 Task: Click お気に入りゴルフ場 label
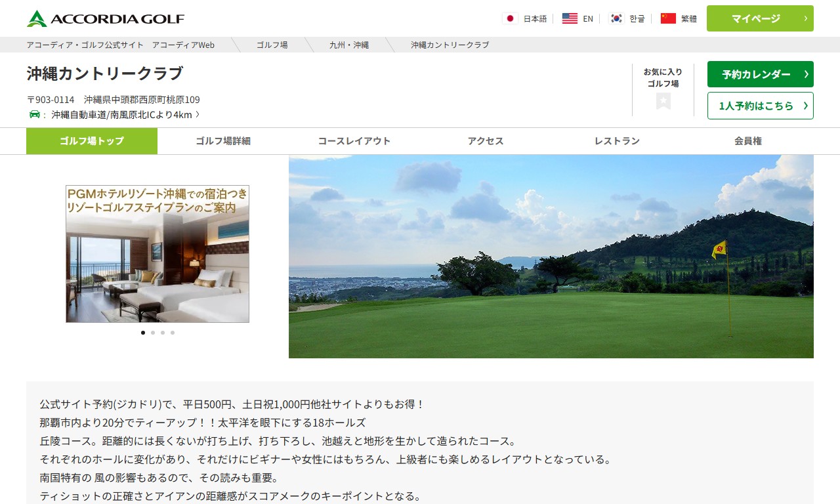[x=663, y=77]
